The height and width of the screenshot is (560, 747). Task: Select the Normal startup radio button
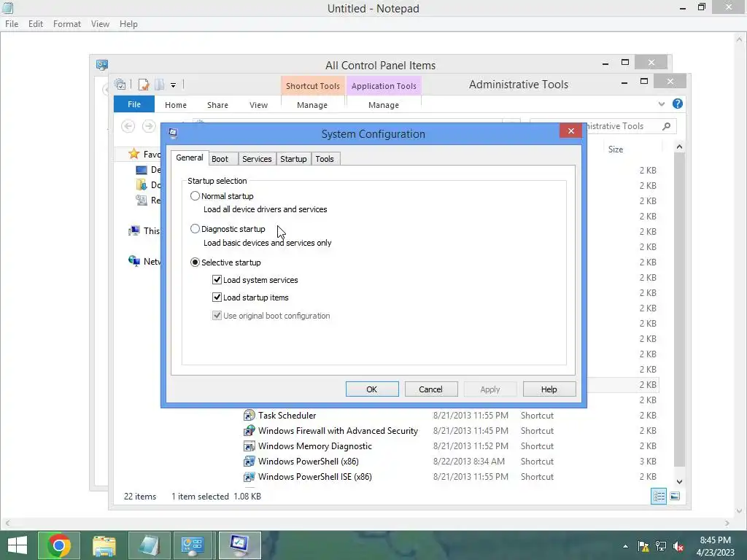(x=195, y=195)
